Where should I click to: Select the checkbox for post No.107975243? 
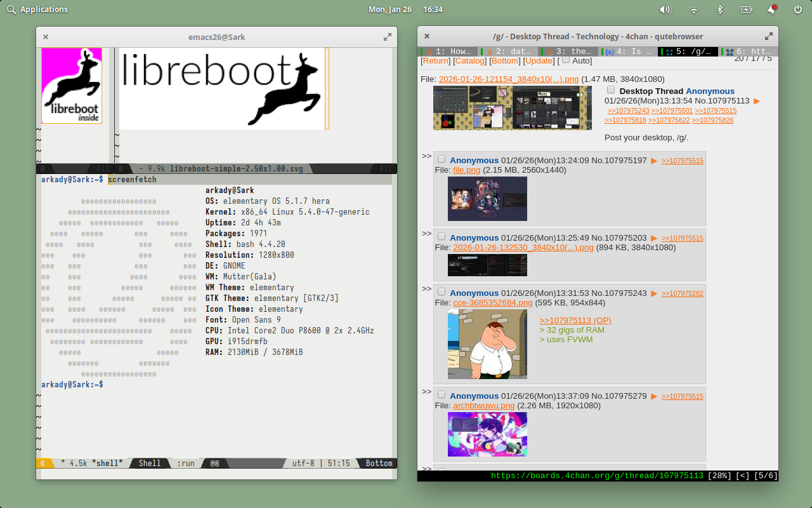(442, 292)
